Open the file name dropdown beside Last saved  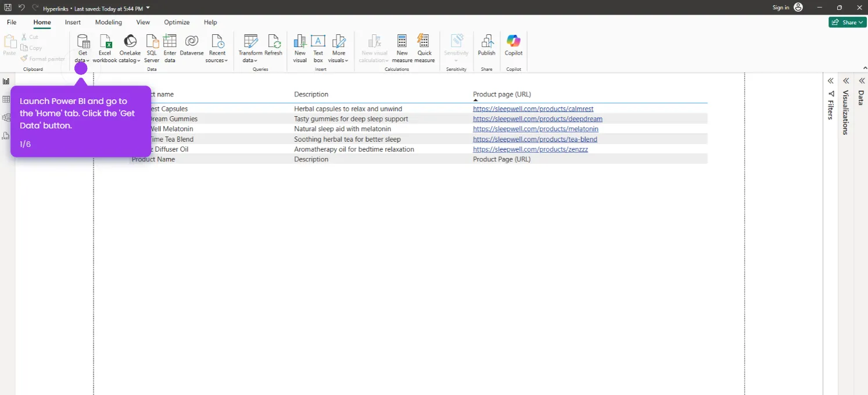click(x=148, y=8)
